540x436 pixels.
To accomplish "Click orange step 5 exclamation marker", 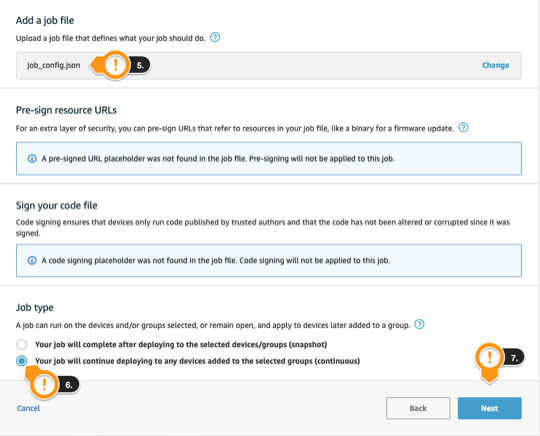I will [115, 65].
